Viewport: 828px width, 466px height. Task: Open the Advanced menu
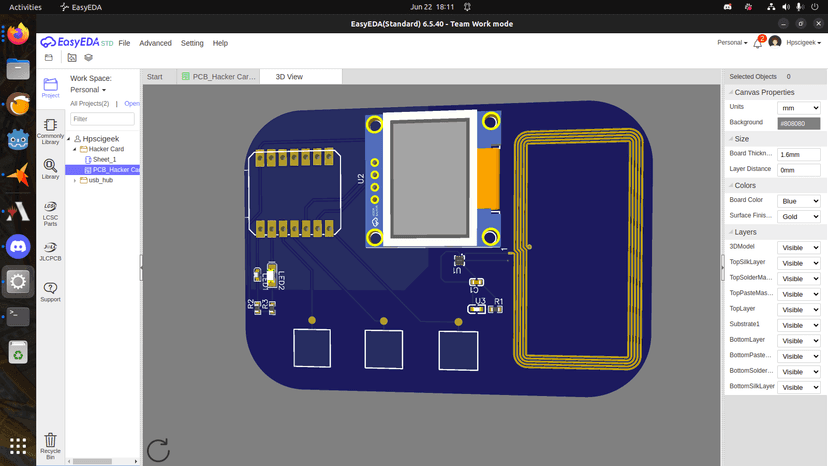click(155, 43)
